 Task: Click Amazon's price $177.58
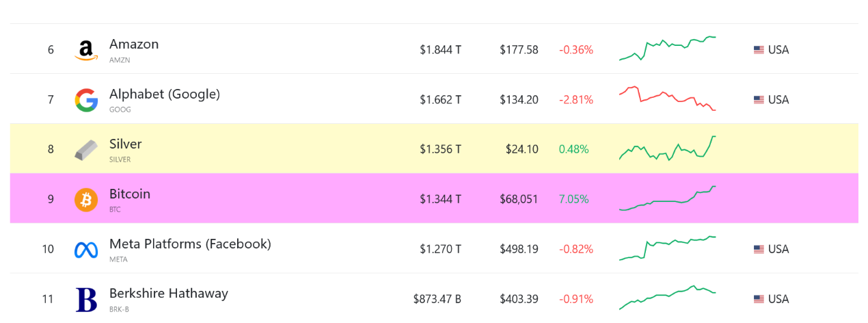[519, 50]
